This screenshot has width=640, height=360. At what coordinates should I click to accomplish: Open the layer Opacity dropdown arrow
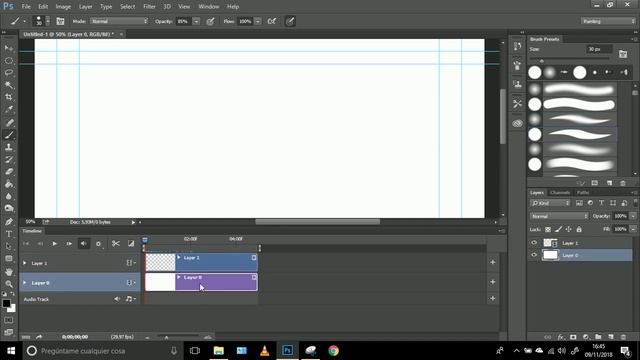click(633, 216)
